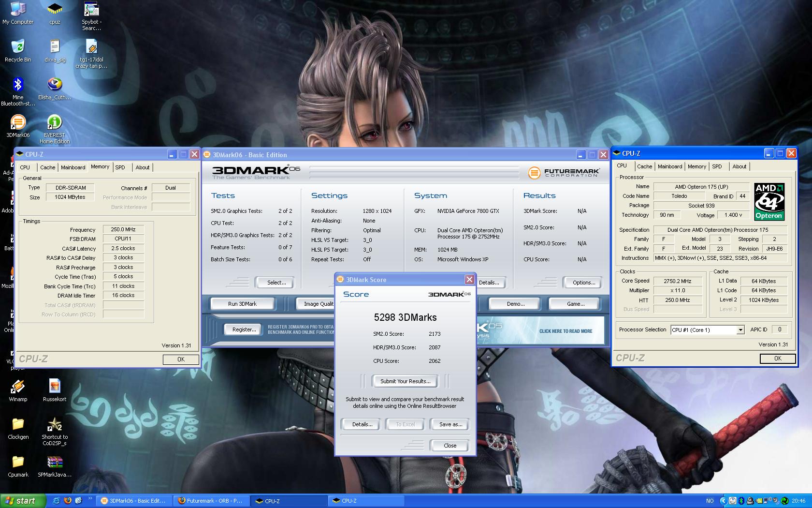
Task: Click the NVIDIA settings tray icon
Action: click(x=759, y=501)
